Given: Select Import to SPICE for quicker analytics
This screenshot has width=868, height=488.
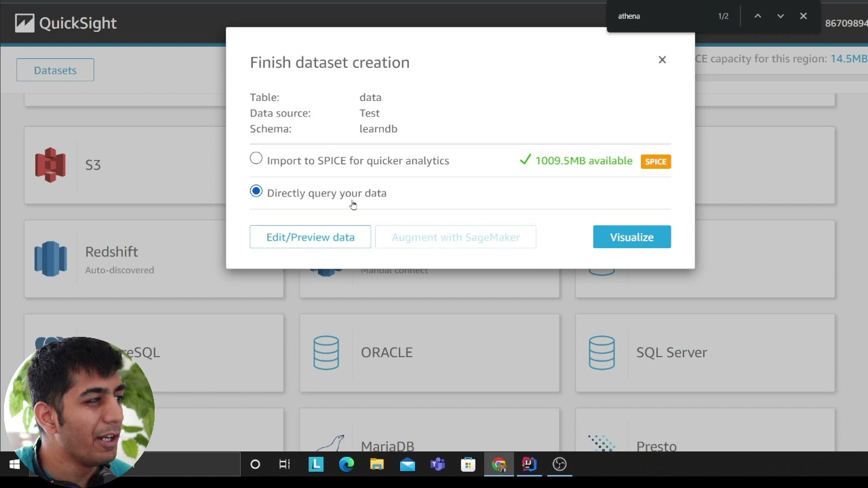Looking at the screenshot, I should click(256, 159).
